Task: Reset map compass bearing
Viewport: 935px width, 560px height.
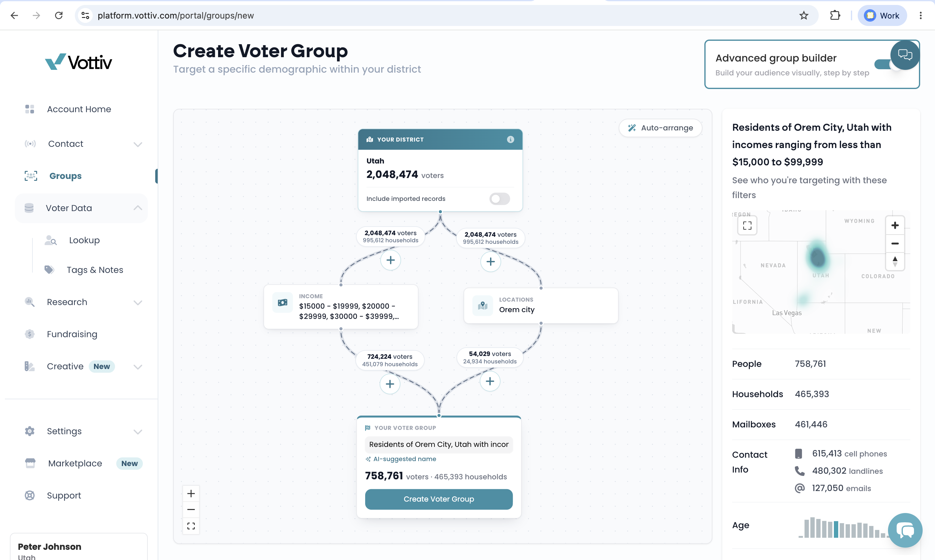Action: (894, 261)
